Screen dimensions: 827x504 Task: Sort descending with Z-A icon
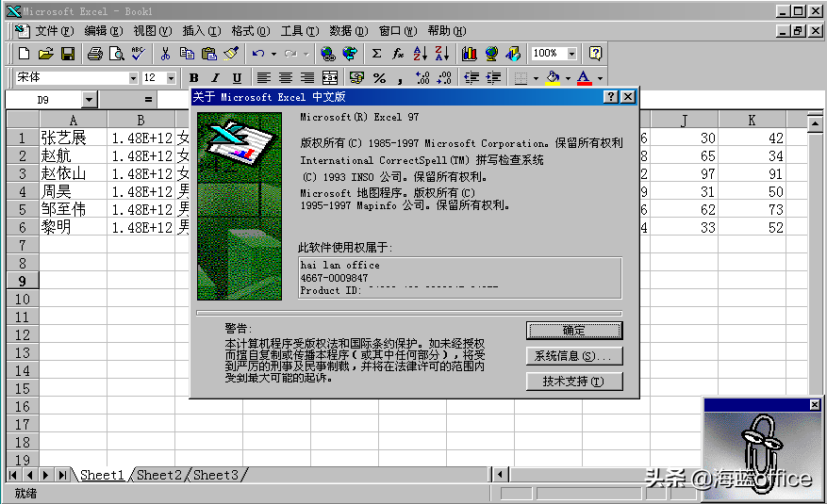coord(442,53)
